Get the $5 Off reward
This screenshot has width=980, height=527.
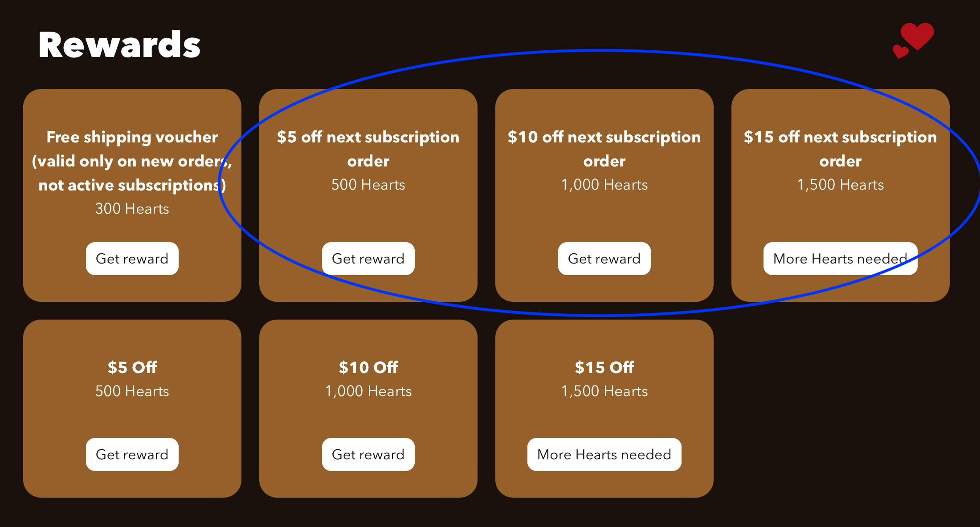(x=132, y=454)
